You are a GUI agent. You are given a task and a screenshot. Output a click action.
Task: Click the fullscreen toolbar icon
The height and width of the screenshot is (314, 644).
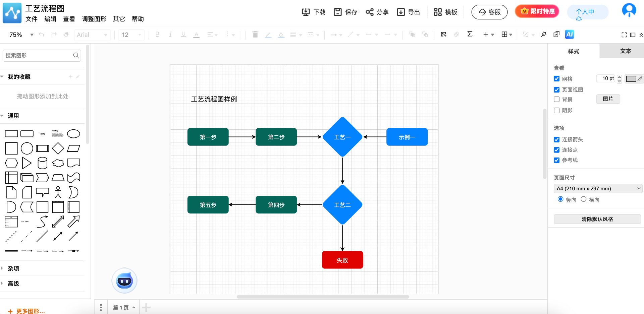coord(624,35)
